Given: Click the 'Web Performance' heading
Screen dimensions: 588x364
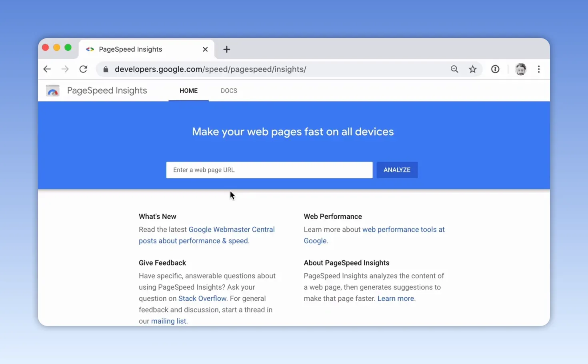Looking at the screenshot, I should [333, 216].
